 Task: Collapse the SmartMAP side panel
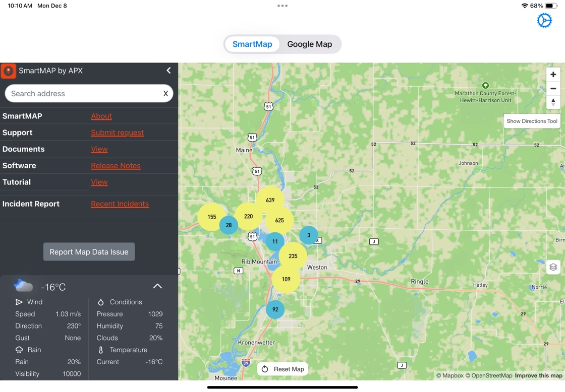[x=168, y=71]
